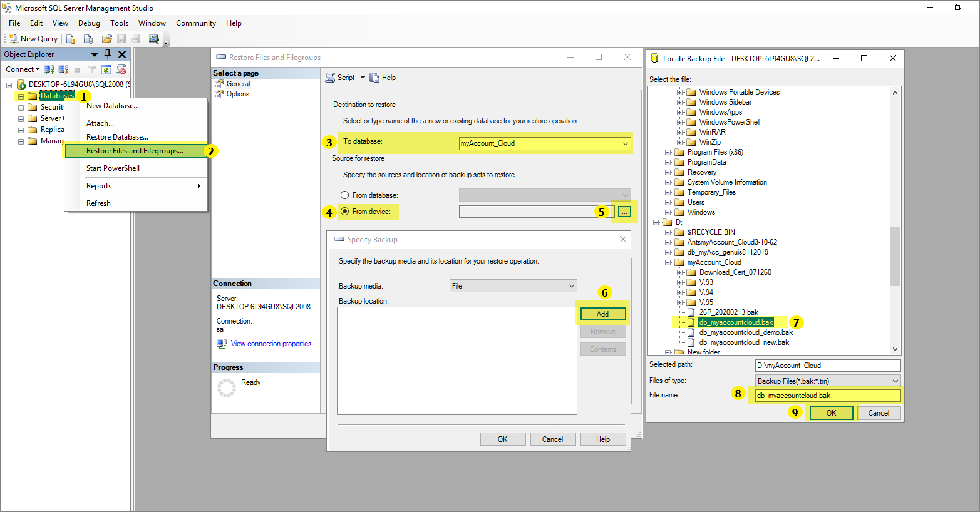Expand the Management folder node

click(x=21, y=141)
